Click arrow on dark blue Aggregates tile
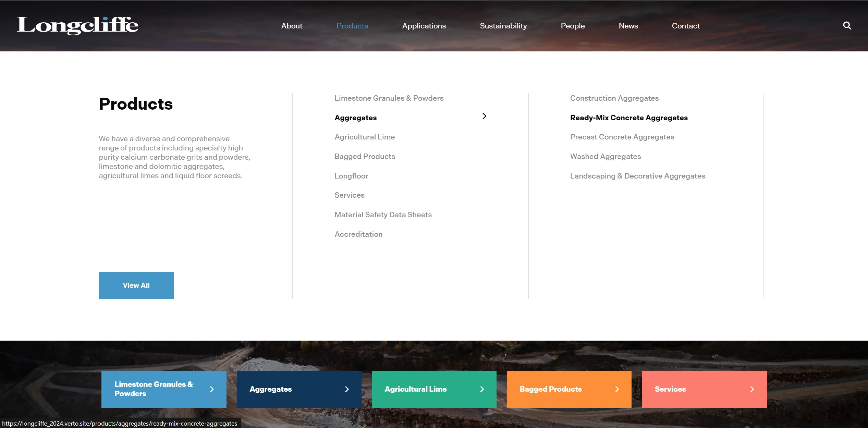The height and width of the screenshot is (428, 868). 347,389
